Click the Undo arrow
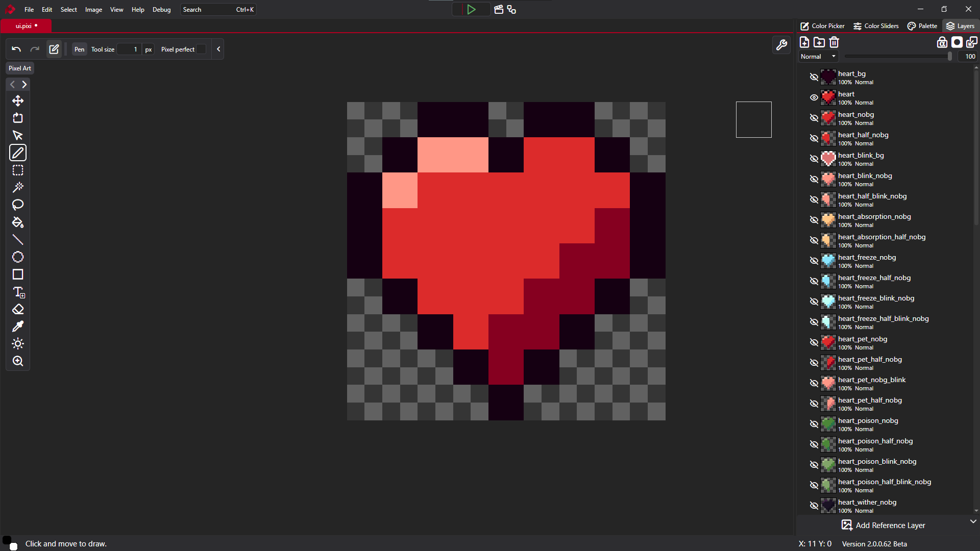Image resolution: width=980 pixels, height=551 pixels. [16, 49]
